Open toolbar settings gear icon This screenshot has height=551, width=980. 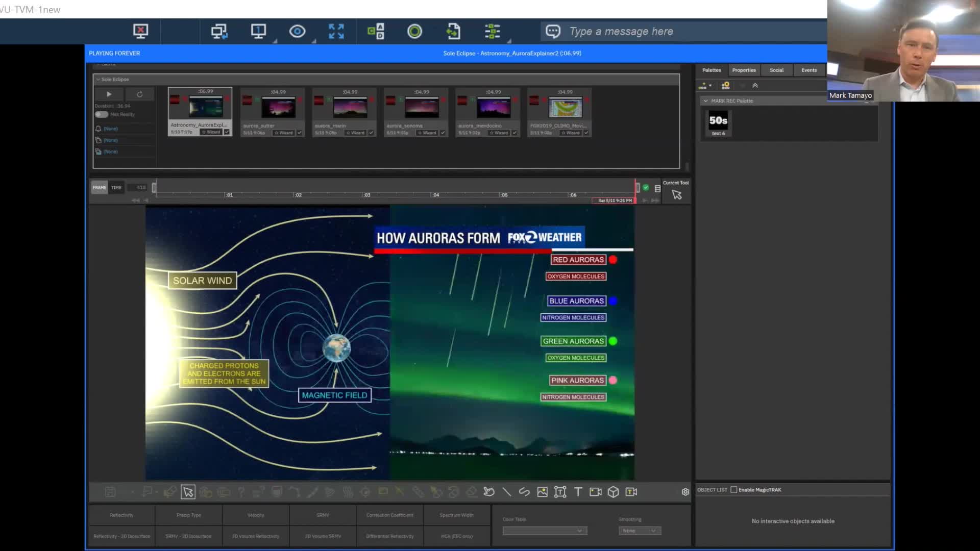[x=685, y=492]
